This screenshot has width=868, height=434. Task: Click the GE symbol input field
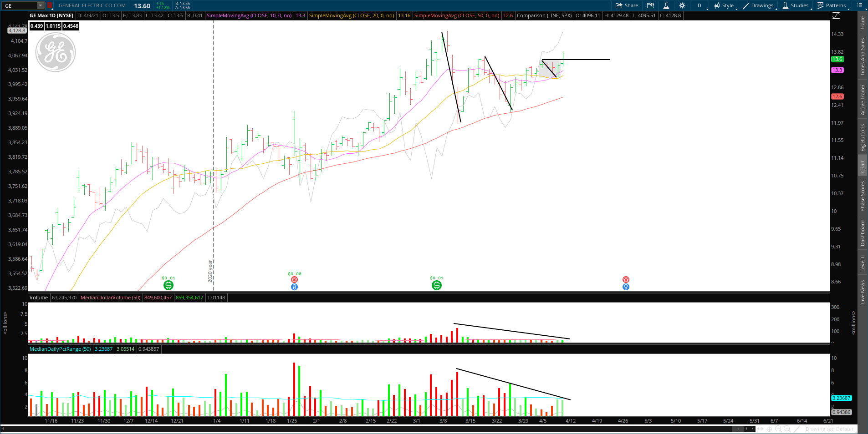[20, 6]
